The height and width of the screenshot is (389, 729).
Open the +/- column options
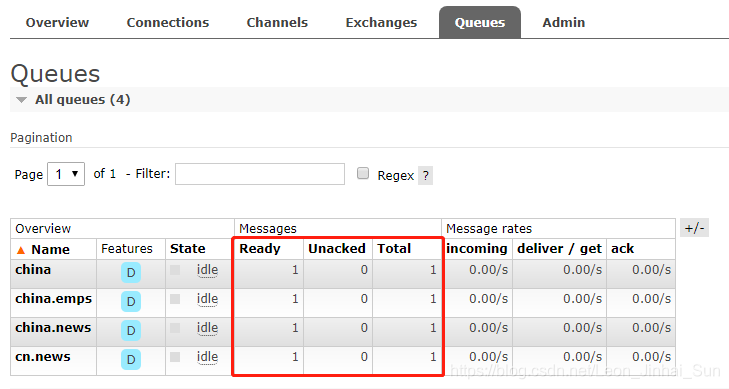point(694,228)
